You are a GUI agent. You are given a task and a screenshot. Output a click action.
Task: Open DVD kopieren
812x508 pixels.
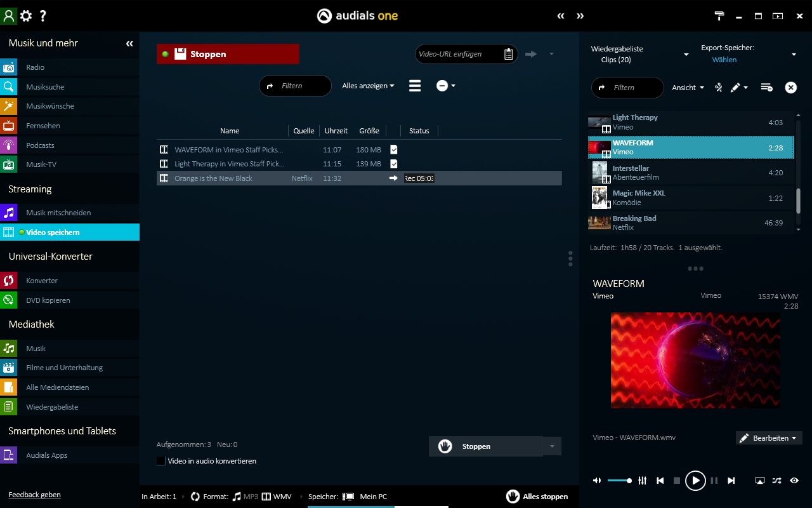pyautogui.click(x=70, y=300)
